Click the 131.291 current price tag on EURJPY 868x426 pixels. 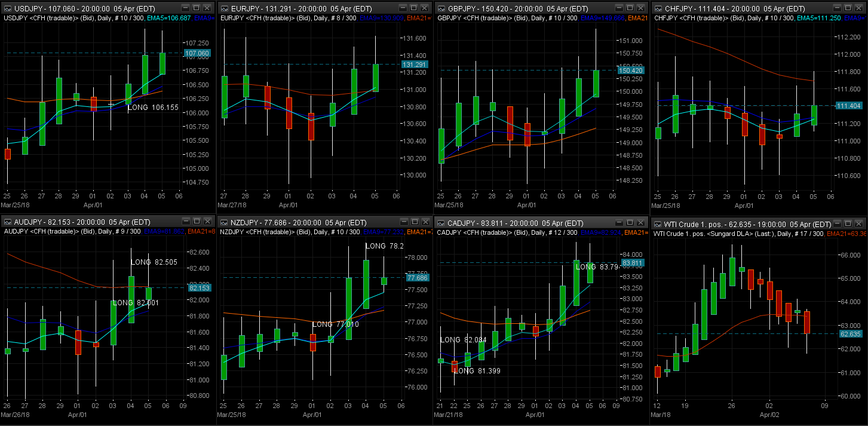[x=414, y=64]
